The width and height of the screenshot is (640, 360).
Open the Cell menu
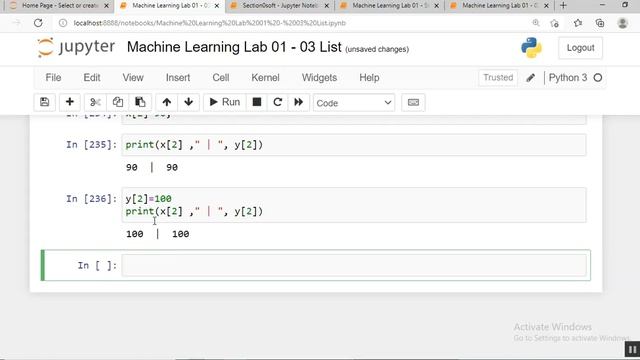(x=220, y=78)
